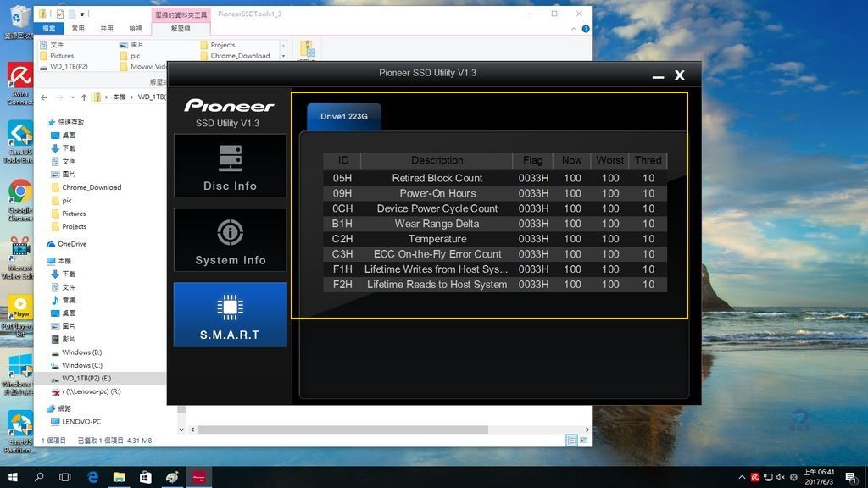Open the r (\\Lenovo-pc) (R:) network drive
The image size is (868, 488).
click(x=92, y=391)
